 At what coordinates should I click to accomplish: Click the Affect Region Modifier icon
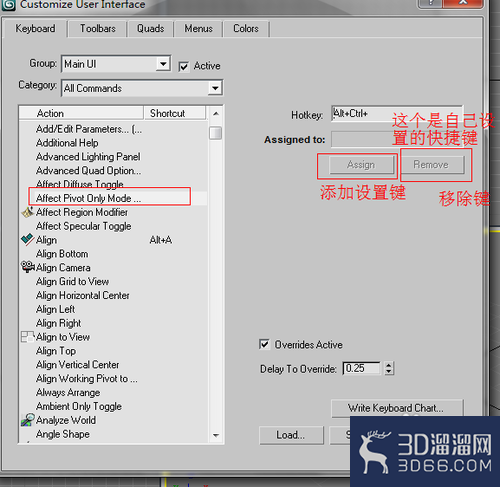pyautogui.click(x=28, y=212)
